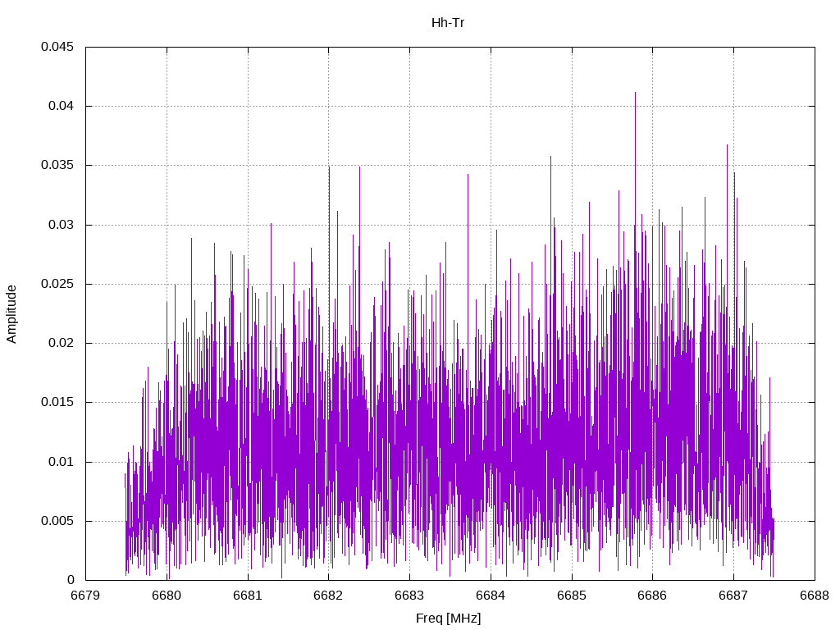Click the "Amplitude" y-axis label
The image size is (840, 630).
pos(11,314)
